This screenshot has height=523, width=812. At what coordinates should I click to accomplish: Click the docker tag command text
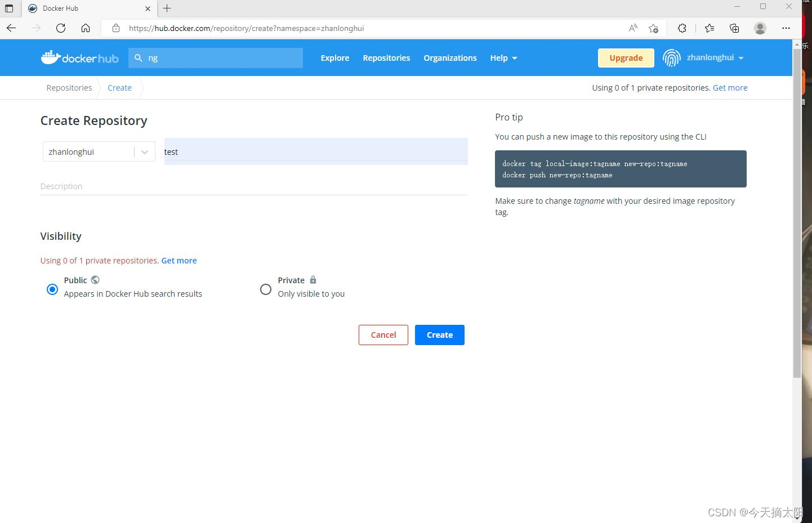595,164
